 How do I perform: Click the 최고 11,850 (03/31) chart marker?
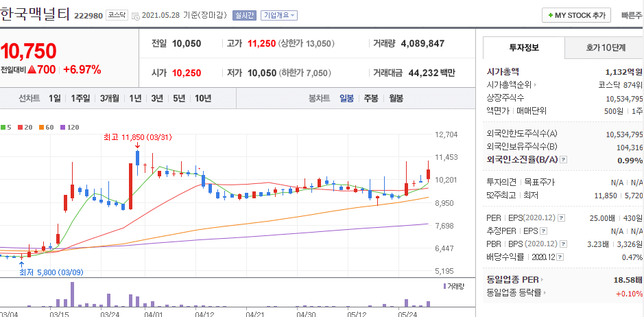(136, 139)
